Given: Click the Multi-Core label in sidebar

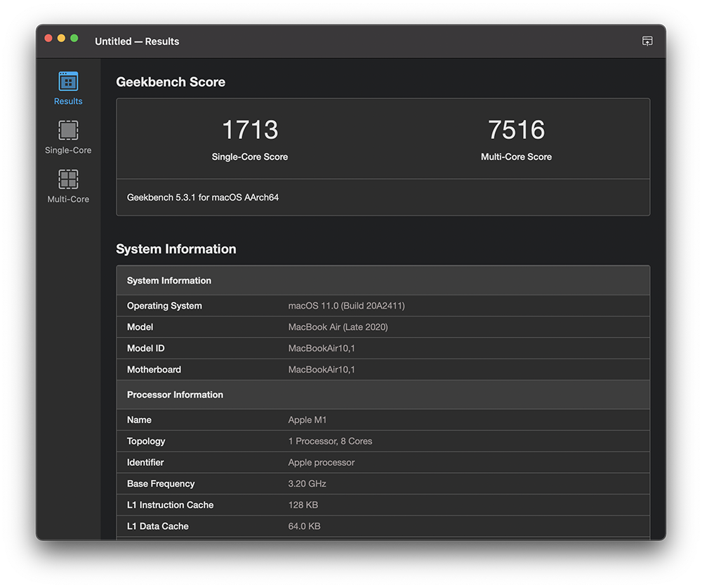Looking at the screenshot, I should point(68,199).
